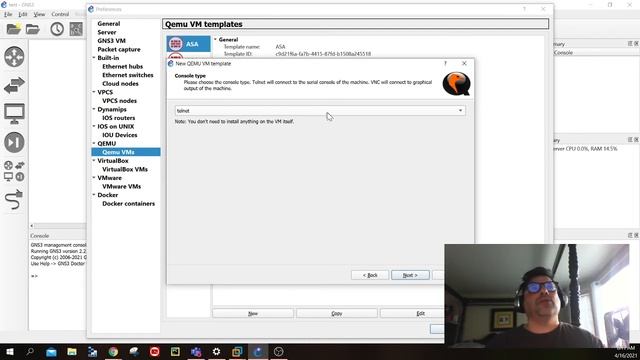Open File Explorer from the taskbar
This screenshot has height=360, width=640.
point(72,351)
